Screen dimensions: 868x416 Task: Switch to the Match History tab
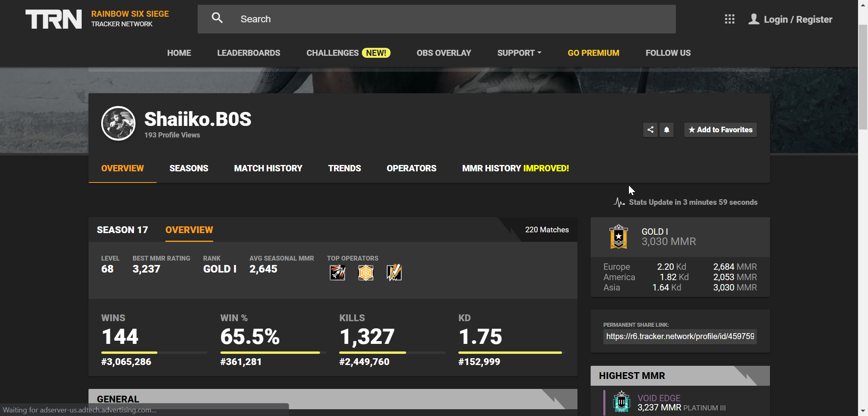[268, 169]
